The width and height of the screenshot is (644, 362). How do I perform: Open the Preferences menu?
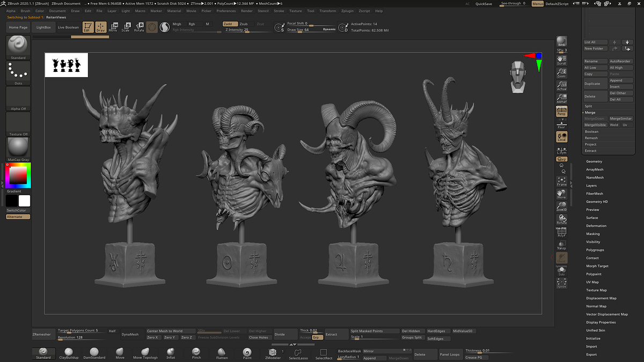point(226,11)
